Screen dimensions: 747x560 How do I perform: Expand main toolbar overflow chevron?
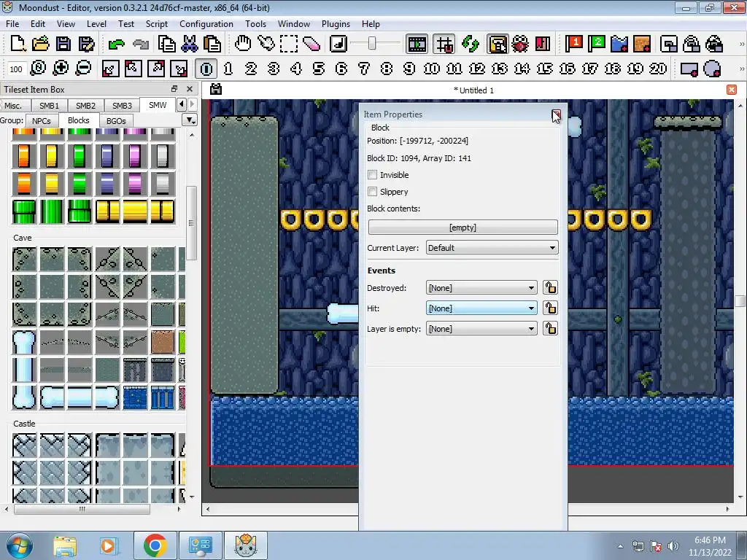point(741,44)
